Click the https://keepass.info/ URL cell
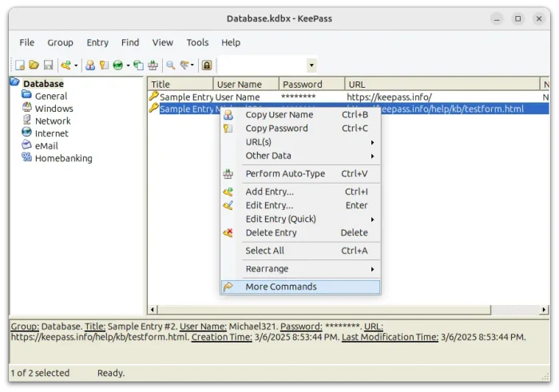 (x=390, y=97)
